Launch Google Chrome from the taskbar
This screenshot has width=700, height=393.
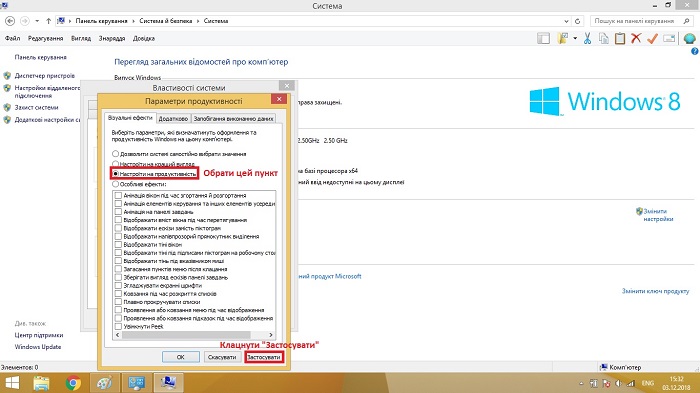coord(73,383)
